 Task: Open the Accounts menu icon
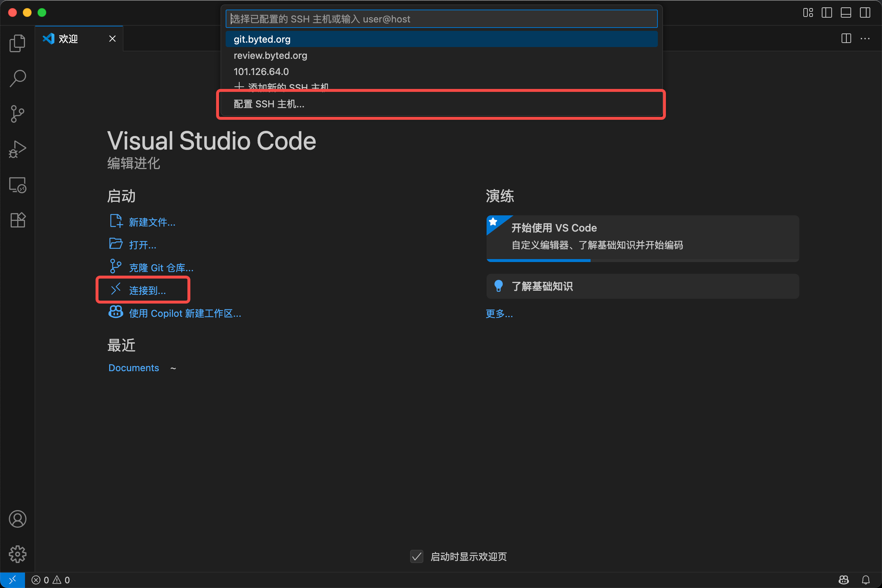coord(17,519)
